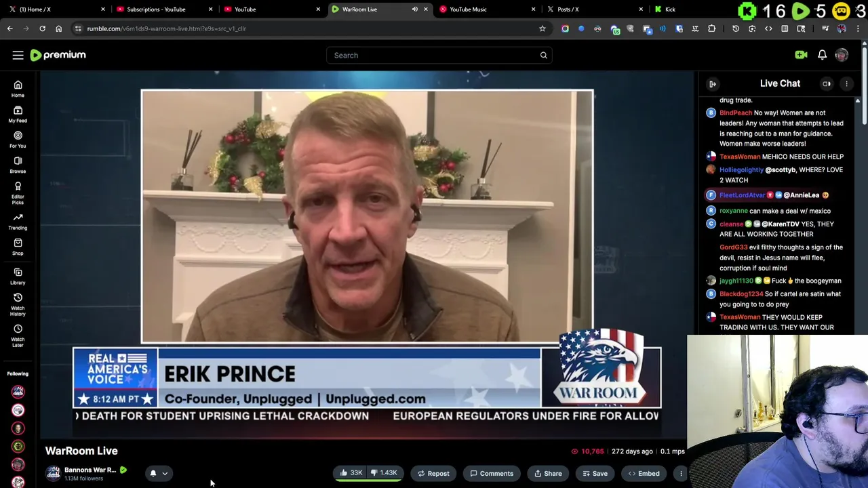This screenshot has width=868, height=488.
Task: Go to the Rumble Premium logo home
Action: [x=58, y=55]
